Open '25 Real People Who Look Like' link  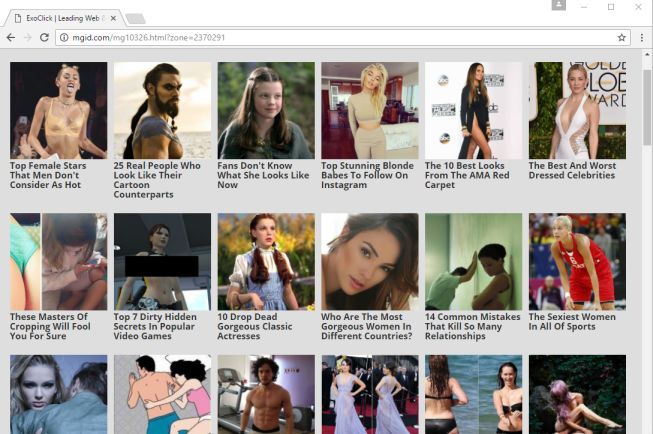pos(157,180)
